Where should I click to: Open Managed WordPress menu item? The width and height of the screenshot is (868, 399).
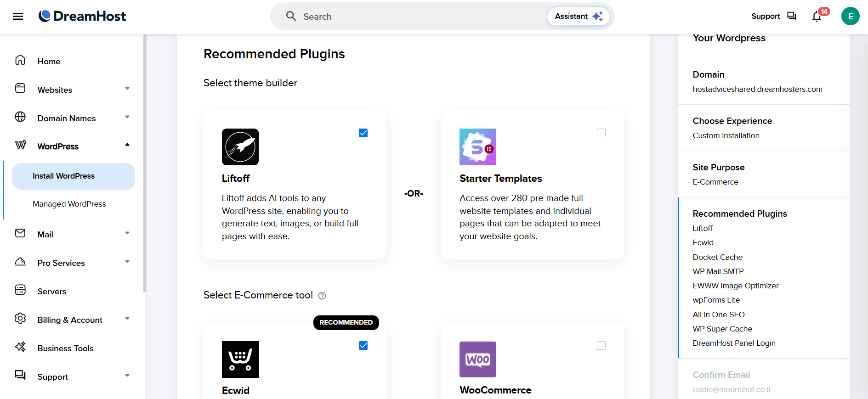tap(69, 204)
